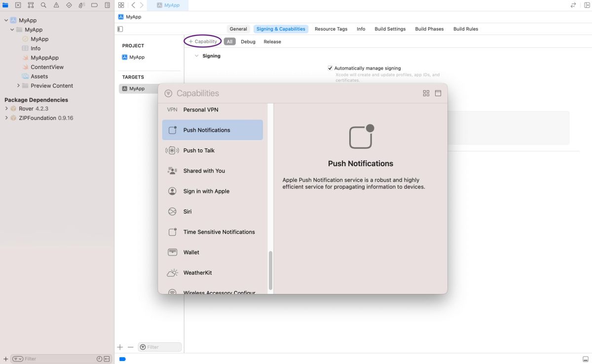The width and height of the screenshot is (592, 364).
Task: Click the bottom-right debug area toggle
Action: click(586, 359)
